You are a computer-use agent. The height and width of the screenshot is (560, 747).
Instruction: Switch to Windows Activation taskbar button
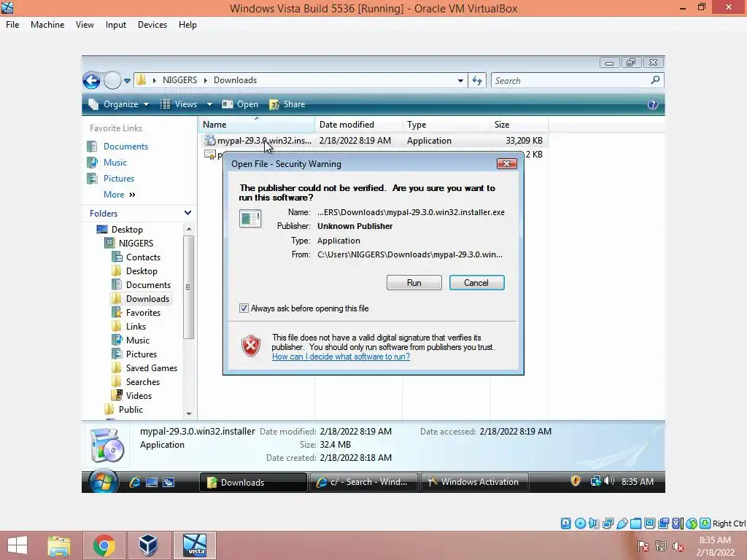point(475,482)
